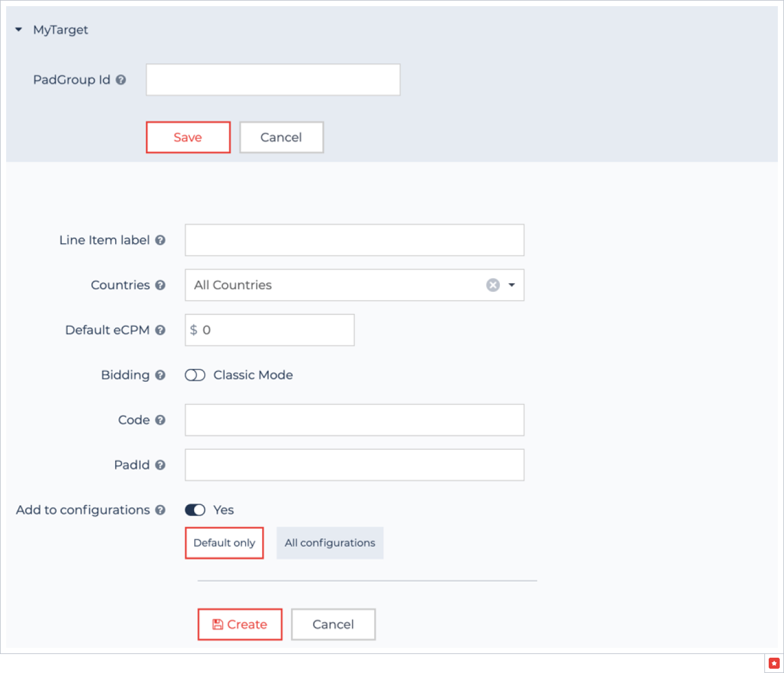Toggle the Bidding Classic Mode switch

pyautogui.click(x=195, y=375)
